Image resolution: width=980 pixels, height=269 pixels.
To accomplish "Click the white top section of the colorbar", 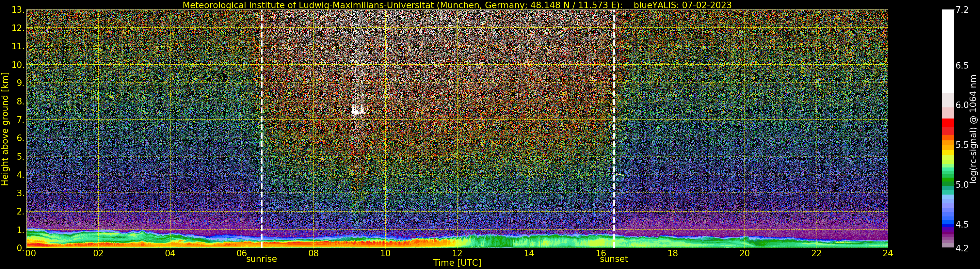I will coord(948,51).
